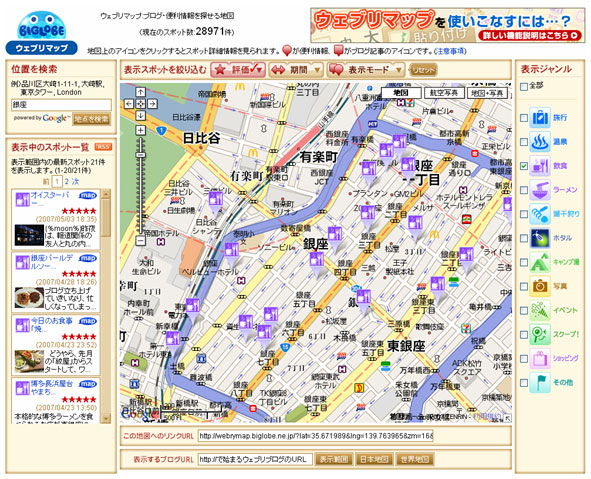Image resolution: width=591 pixels, height=479 pixels.
Task: Click the 地点を検索 search location button
Action: click(x=92, y=119)
